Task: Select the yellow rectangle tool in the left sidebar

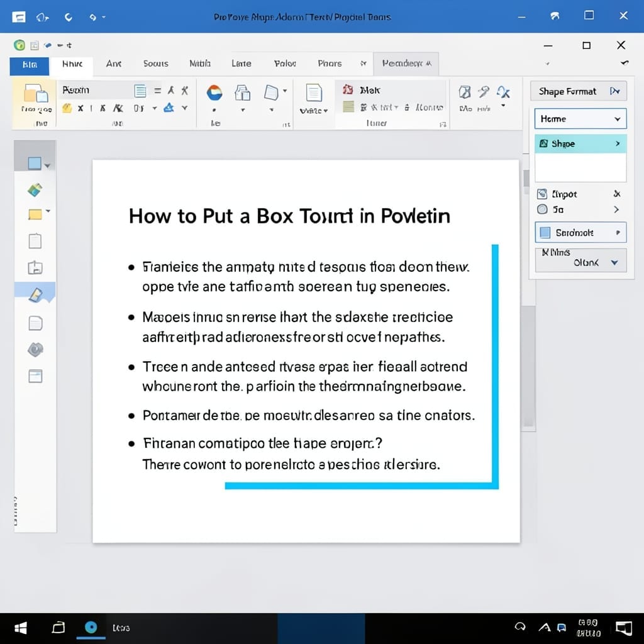Action: (x=35, y=214)
